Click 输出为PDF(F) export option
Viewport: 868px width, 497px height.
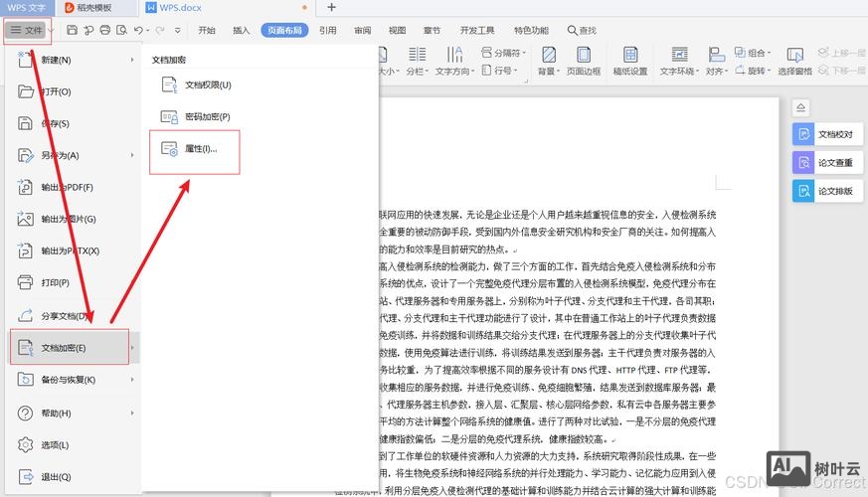[68, 187]
